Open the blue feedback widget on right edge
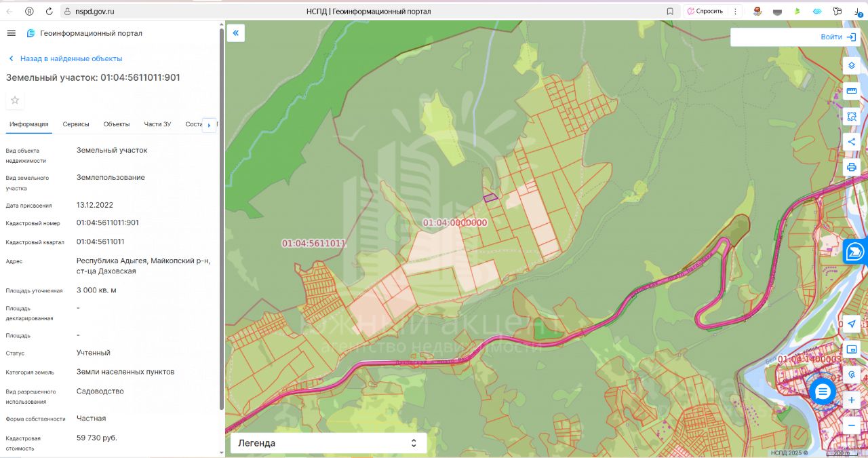Screen dimensions: 868x458 [856, 252]
